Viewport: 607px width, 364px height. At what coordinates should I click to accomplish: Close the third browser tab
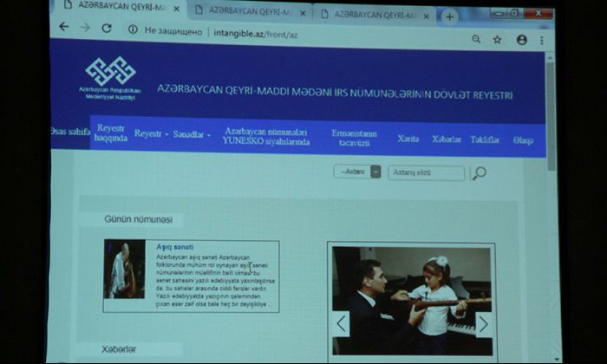[x=427, y=16]
